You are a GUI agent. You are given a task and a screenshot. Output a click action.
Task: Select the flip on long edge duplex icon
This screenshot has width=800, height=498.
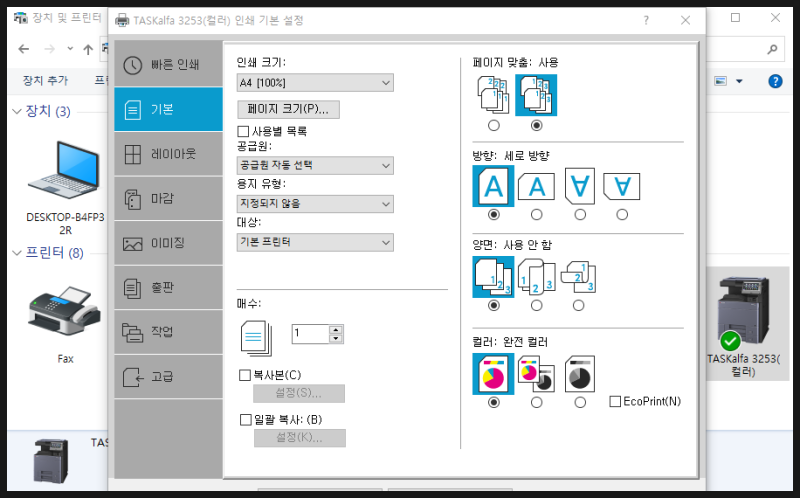pyautogui.click(x=536, y=277)
